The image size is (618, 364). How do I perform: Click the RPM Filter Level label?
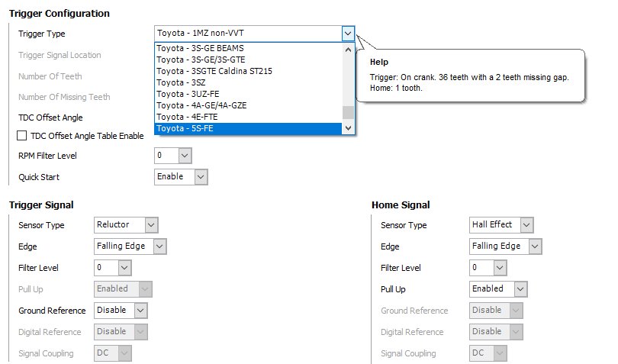coord(47,156)
